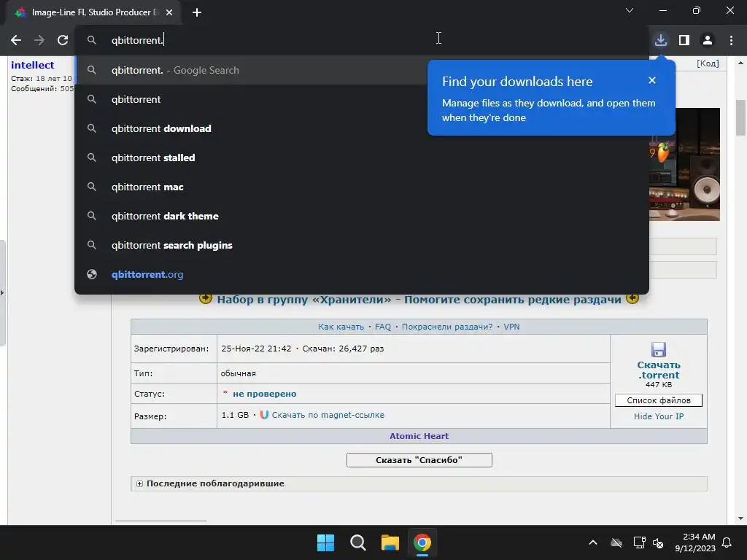Image resolution: width=747 pixels, height=560 pixels.
Task: Click the page vertical scrollbar thumb
Action: (740, 117)
